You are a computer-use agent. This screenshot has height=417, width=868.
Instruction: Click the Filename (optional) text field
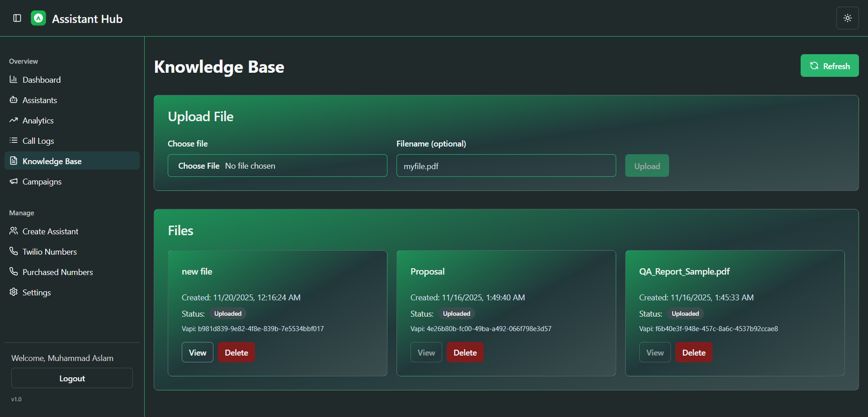tap(506, 166)
